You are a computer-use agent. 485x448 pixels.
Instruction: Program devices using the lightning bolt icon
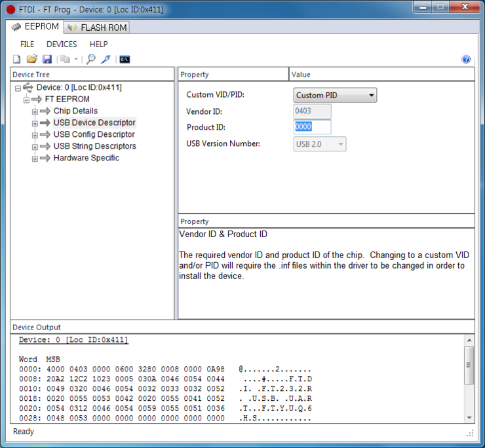tap(106, 59)
